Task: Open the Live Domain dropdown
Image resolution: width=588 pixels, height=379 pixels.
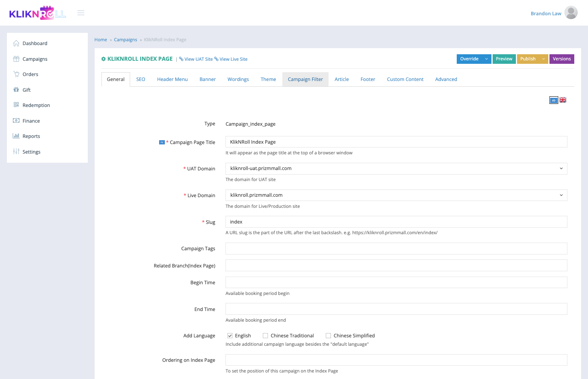Action: point(396,195)
